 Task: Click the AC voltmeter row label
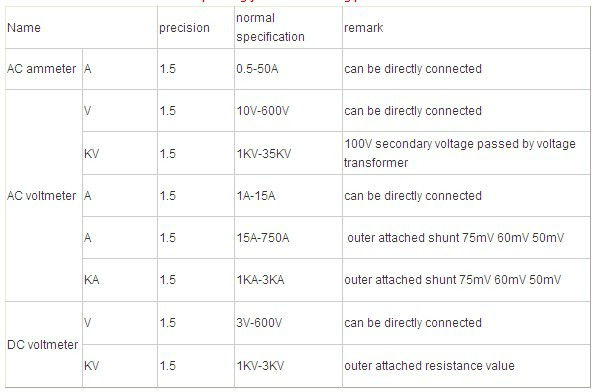[x=41, y=196]
